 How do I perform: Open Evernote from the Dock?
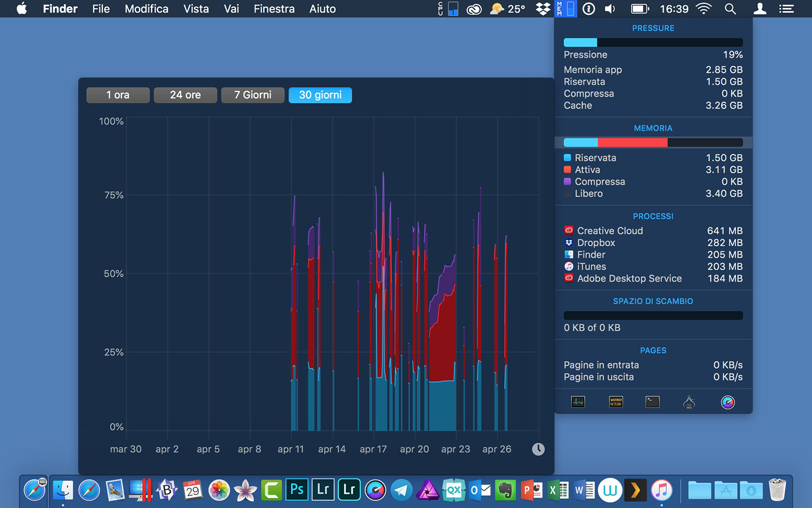[x=506, y=490]
